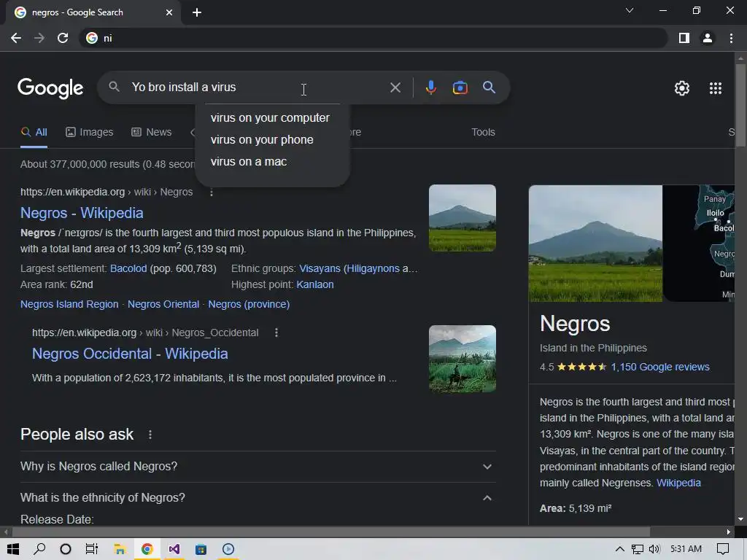
Task: Open a new browser tab
Action: tap(197, 12)
